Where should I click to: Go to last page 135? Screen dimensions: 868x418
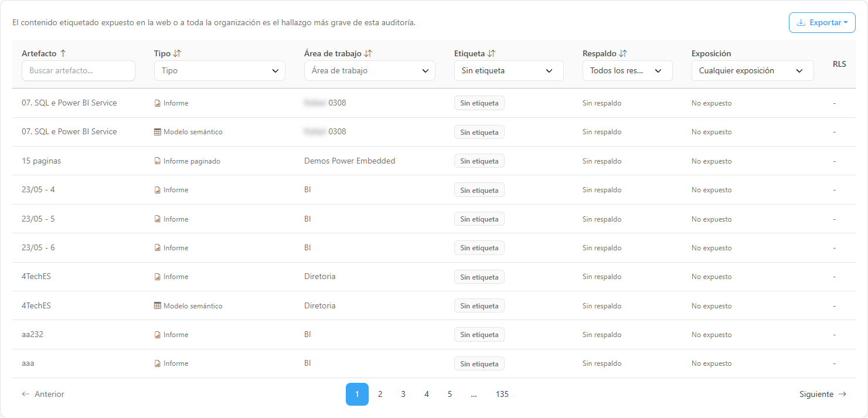502,395
